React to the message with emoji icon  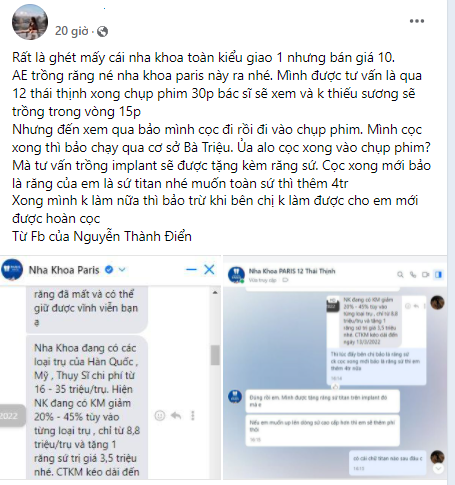[160, 415]
